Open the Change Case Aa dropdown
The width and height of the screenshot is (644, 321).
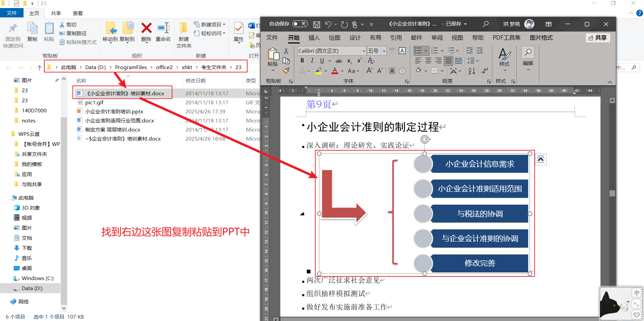tap(353, 71)
